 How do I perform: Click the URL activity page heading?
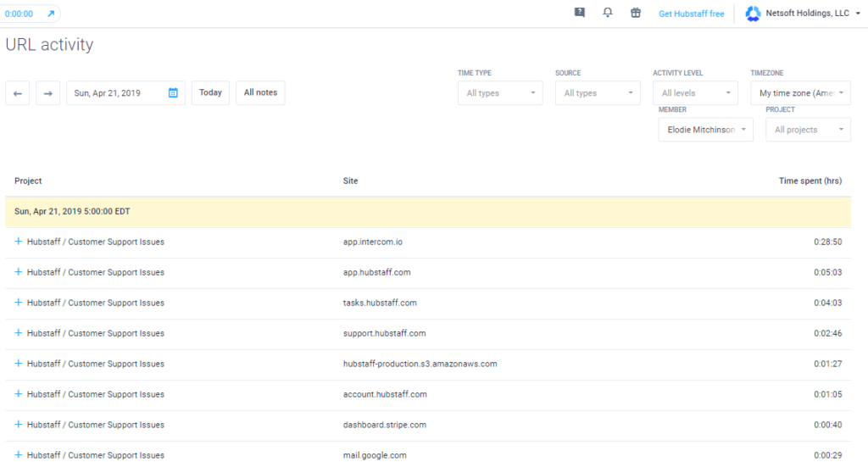[49, 44]
